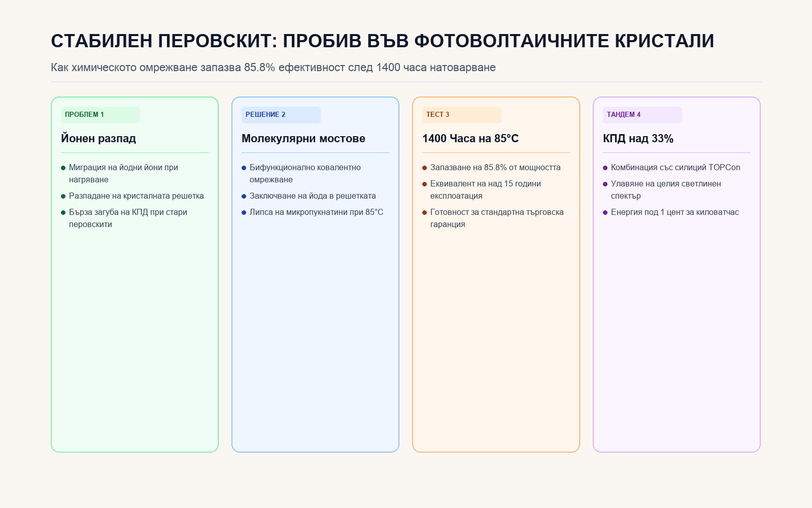Select the КПД над 33% heading
Viewport: 812px width, 508px height.
[x=638, y=138]
